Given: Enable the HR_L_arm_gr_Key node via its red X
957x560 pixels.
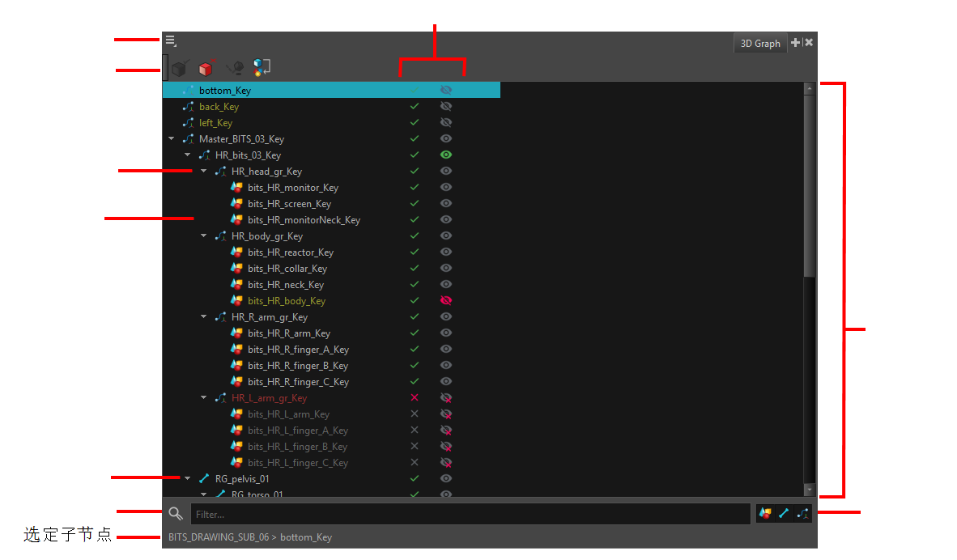Looking at the screenshot, I should coord(415,397).
